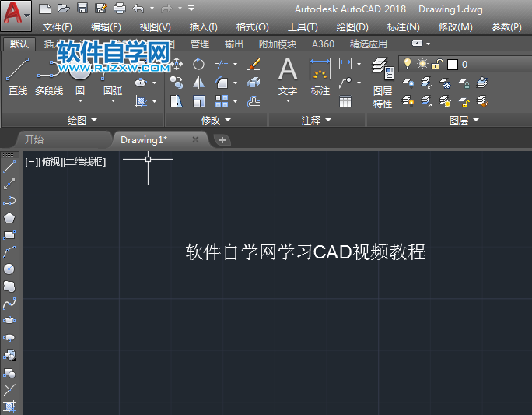The width and height of the screenshot is (532, 415).
Task: Pick the spline tool on the left toolbar
Action: (9, 304)
